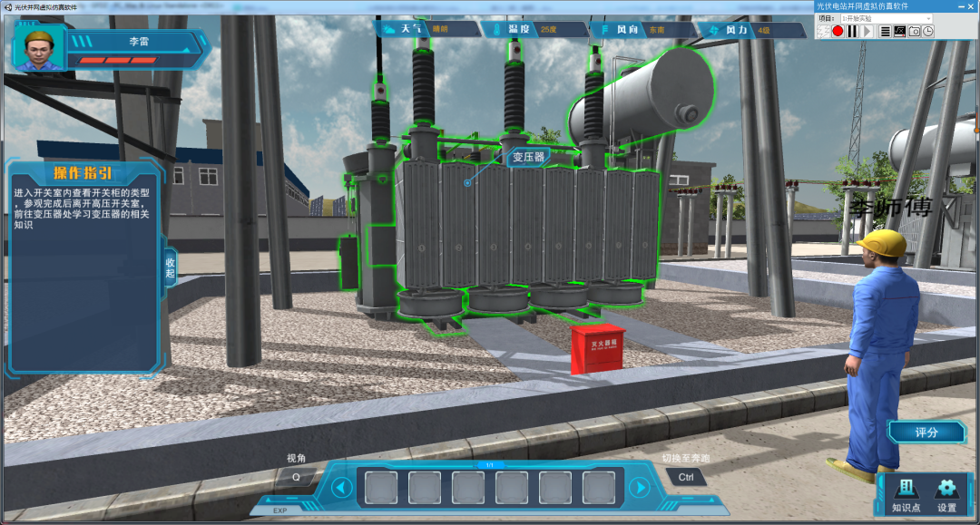Viewport: 980px width, 525px height.
Task: Click the 切换至奔跑 label above Ctrl
Action: click(x=686, y=458)
